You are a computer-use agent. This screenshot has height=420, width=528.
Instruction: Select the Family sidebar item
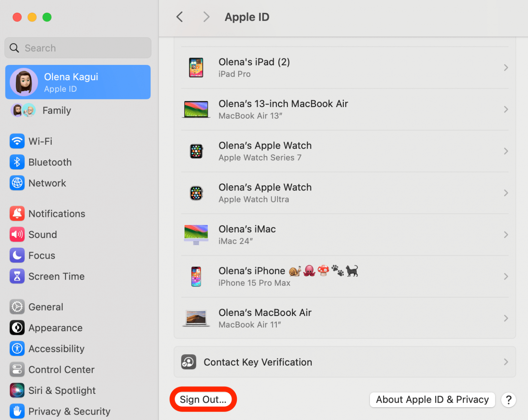pos(57,110)
